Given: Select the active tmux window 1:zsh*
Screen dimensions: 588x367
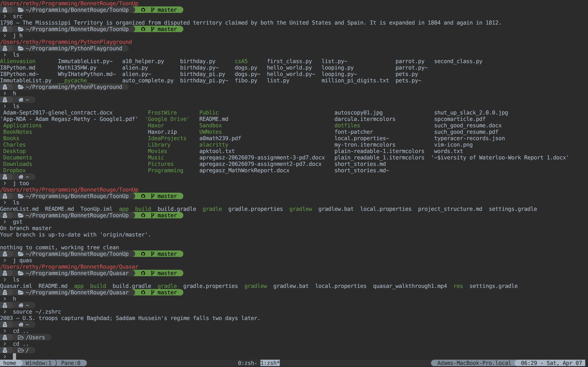Looking at the screenshot, I should 270,363.
